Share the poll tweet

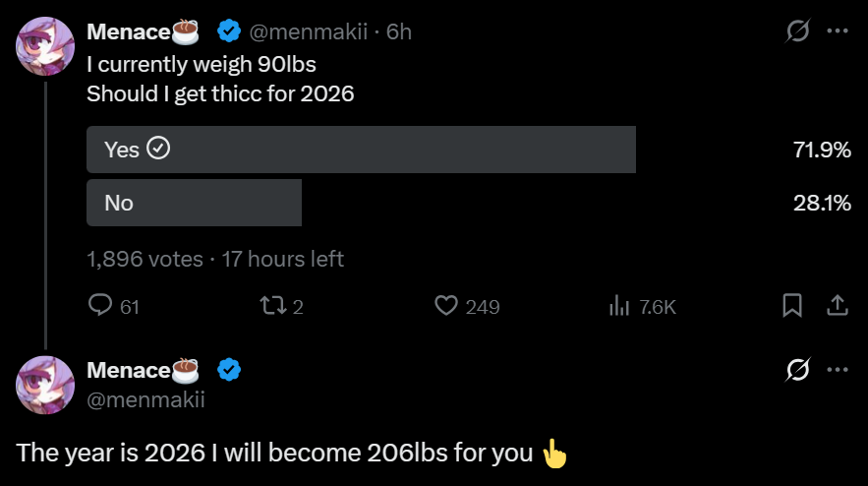[x=837, y=306]
